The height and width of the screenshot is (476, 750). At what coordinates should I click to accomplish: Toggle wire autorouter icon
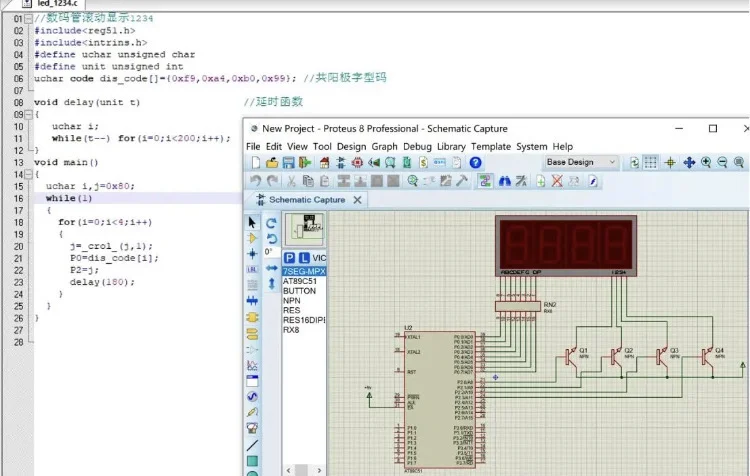485,181
